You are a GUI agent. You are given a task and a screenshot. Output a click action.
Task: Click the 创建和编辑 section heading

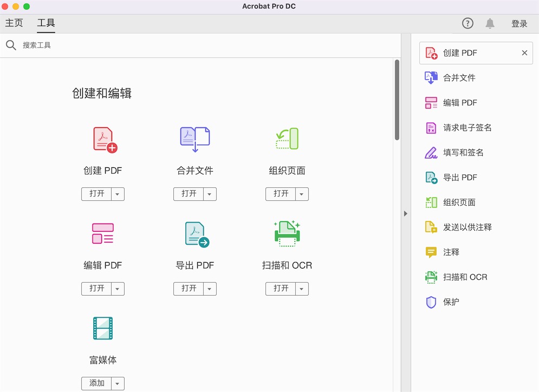click(x=102, y=93)
